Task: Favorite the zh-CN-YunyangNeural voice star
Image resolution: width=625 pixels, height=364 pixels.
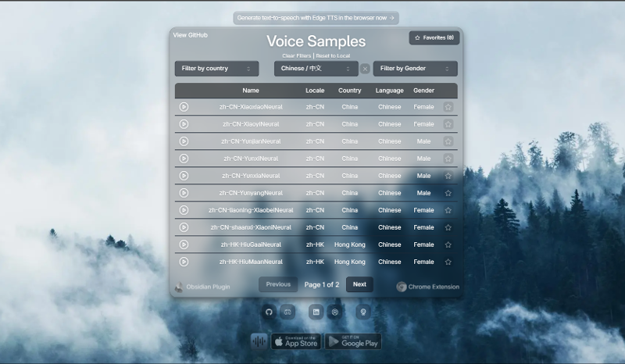Action: click(448, 193)
